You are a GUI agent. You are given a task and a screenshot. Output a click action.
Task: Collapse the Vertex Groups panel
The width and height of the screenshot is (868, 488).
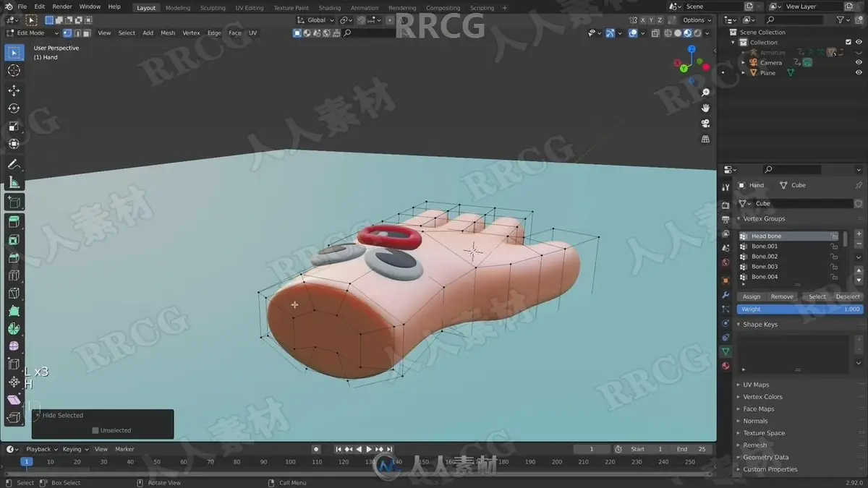(x=764, y=218)
